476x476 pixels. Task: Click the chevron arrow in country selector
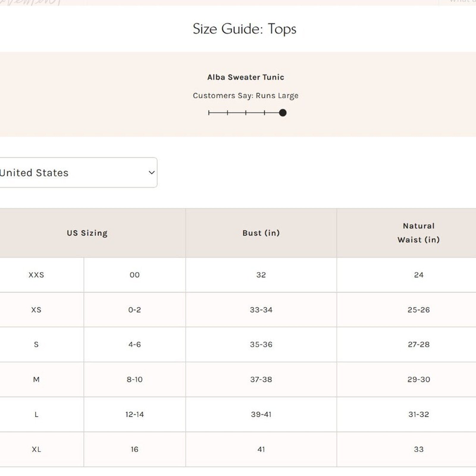click(151, 173)
